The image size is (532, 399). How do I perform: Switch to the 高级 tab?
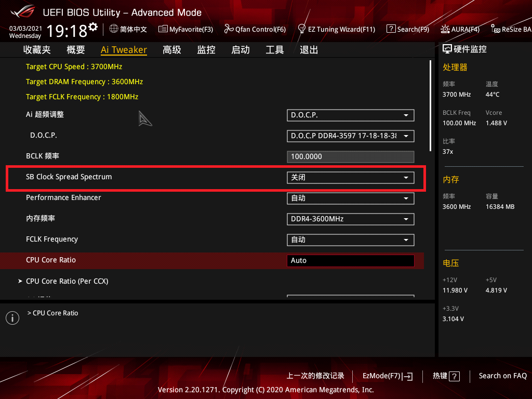click(x=171, y=49)
